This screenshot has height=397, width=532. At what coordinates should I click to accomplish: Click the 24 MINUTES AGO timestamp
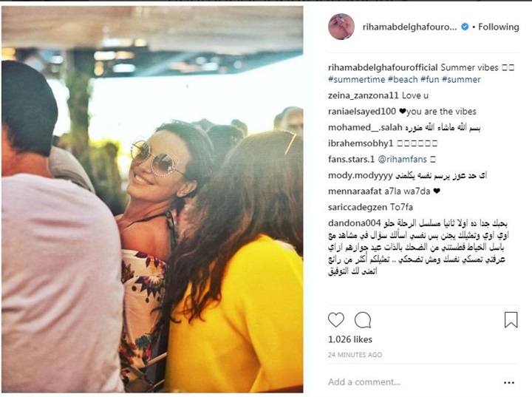pos(355,355)
